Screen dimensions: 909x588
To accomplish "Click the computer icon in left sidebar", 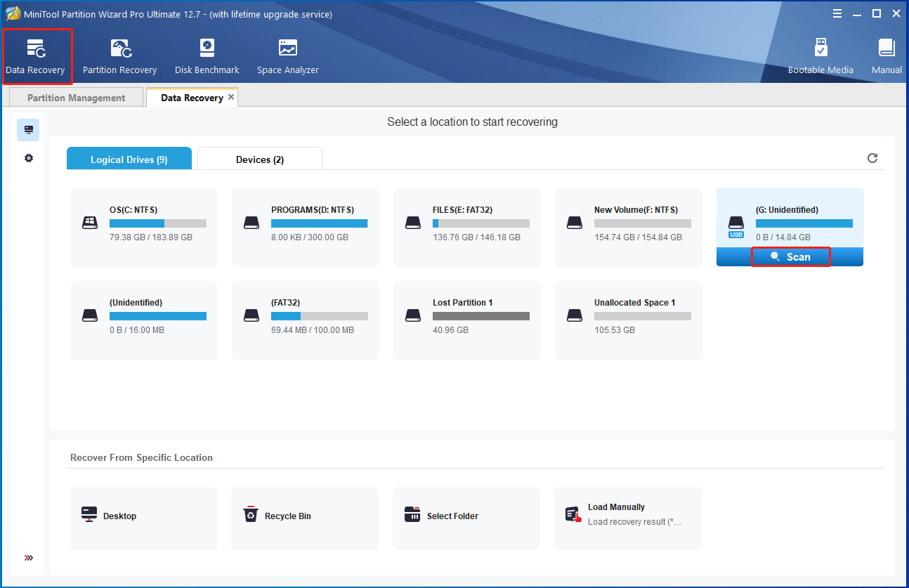I will click(x=28, y=130).
